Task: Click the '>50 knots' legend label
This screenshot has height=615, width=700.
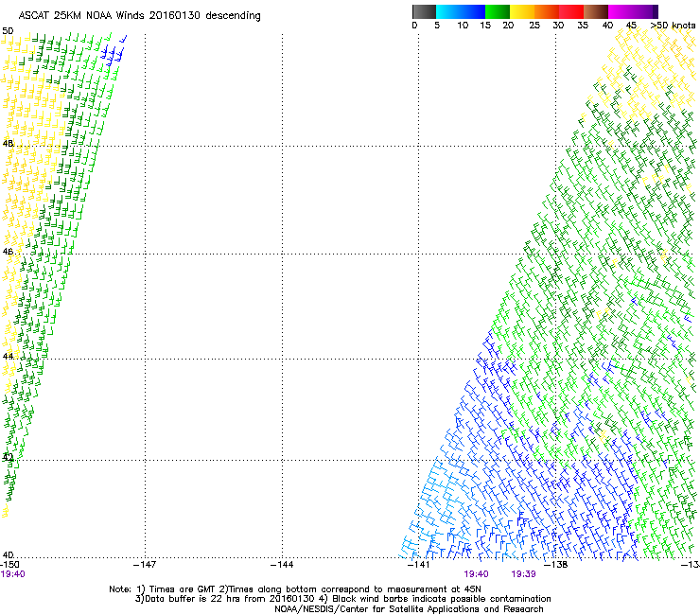Action: click(674, 26)
